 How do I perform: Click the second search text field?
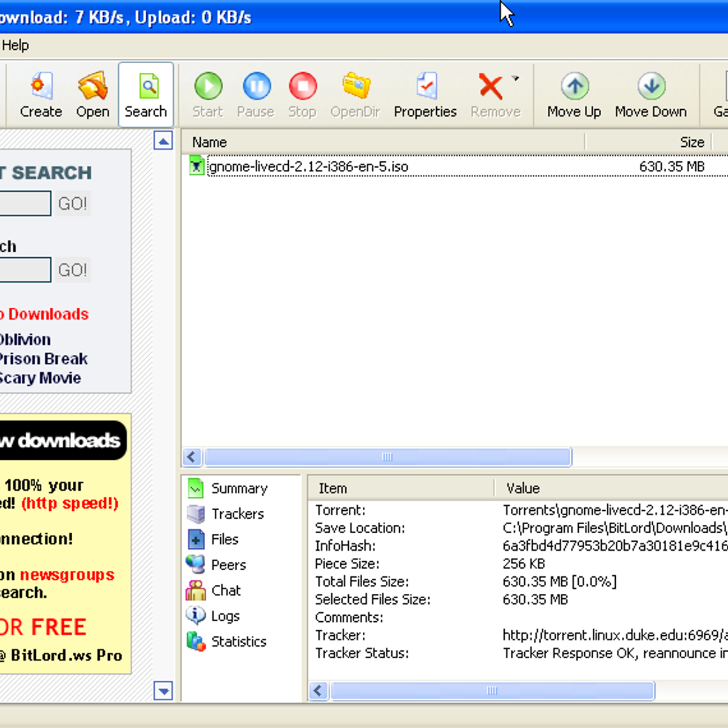tap(25, 270)
